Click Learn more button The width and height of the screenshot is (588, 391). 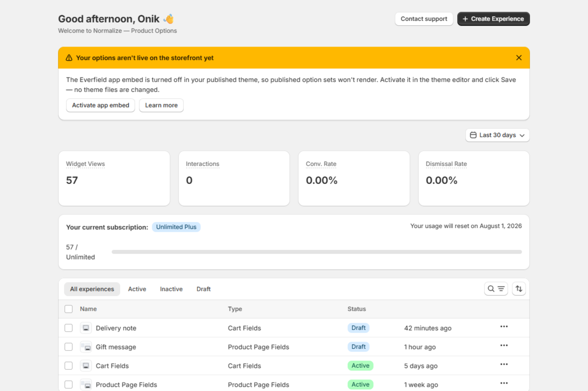[161, 105]
